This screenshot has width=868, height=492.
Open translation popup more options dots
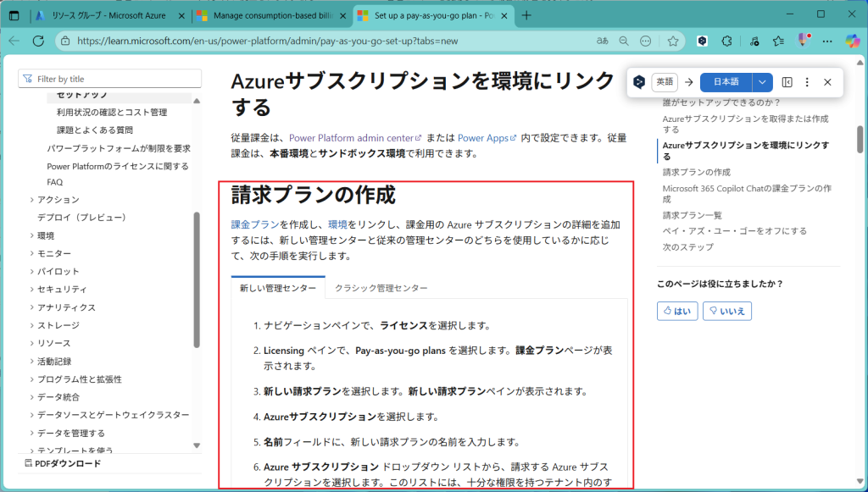click(807, 82)
